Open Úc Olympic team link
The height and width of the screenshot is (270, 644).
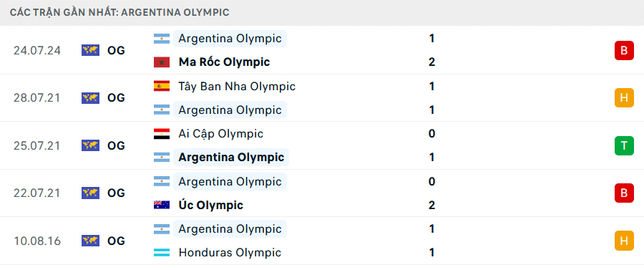(x=210, y=205)
